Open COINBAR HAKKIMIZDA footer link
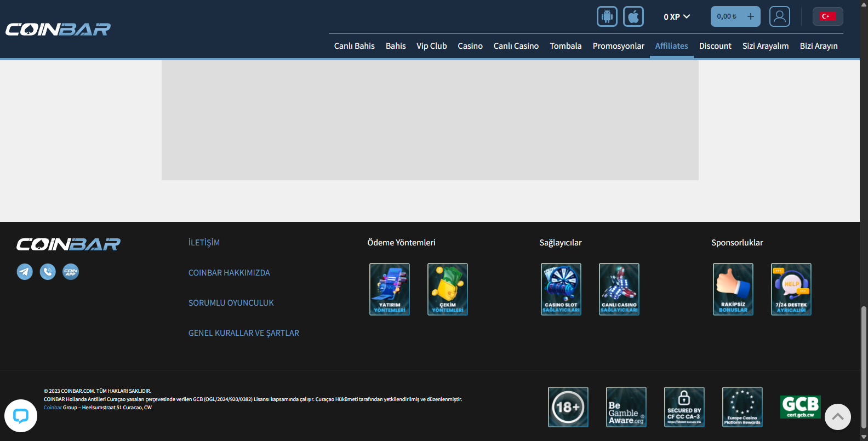868x441 pixels. click(x=229, y=273)
